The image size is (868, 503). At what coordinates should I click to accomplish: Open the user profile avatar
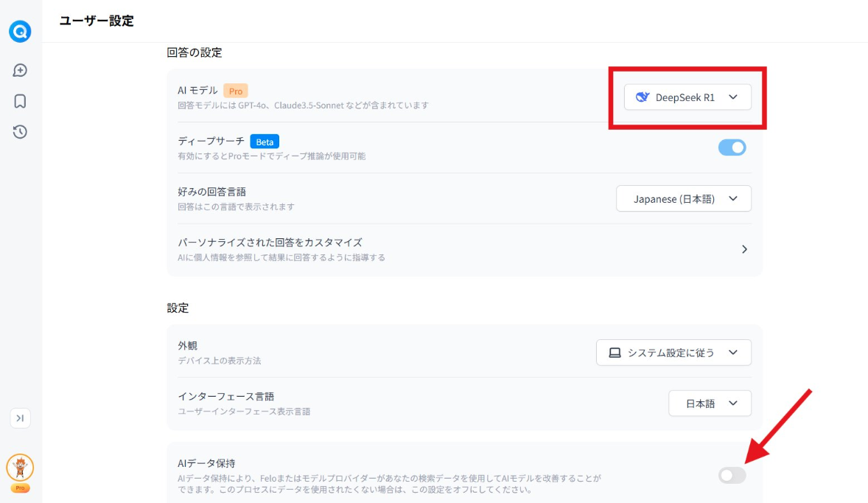click(x=20, y=468)
